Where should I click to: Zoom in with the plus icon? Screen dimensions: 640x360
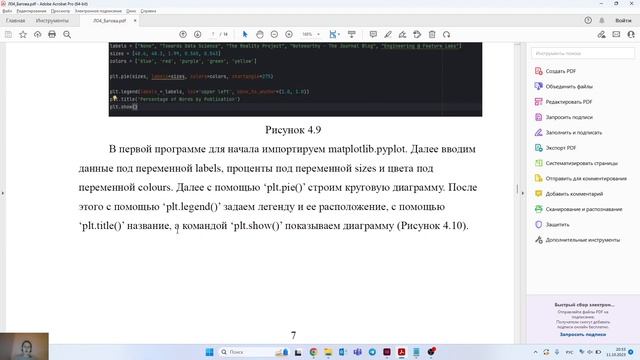pos(289,35)
